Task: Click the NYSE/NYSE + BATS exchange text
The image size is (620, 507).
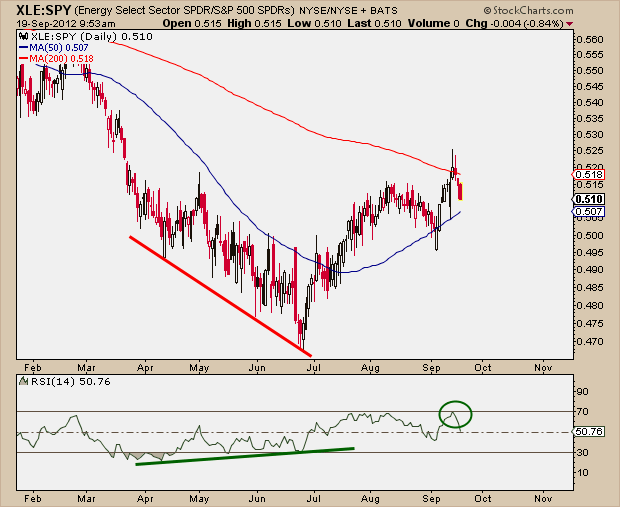Action: pos(348,10)
